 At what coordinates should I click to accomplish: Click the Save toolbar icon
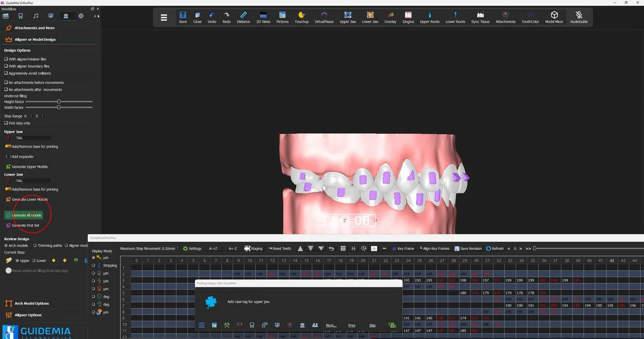click(183, 17)
